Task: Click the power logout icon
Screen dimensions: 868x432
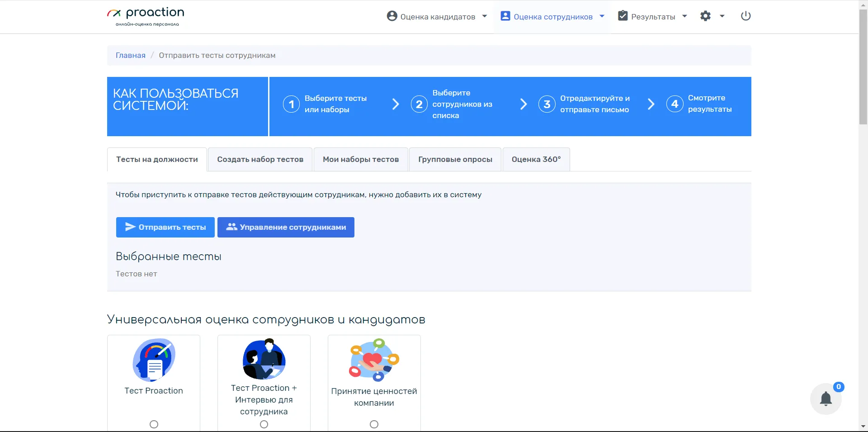Action: pos(745,16)
